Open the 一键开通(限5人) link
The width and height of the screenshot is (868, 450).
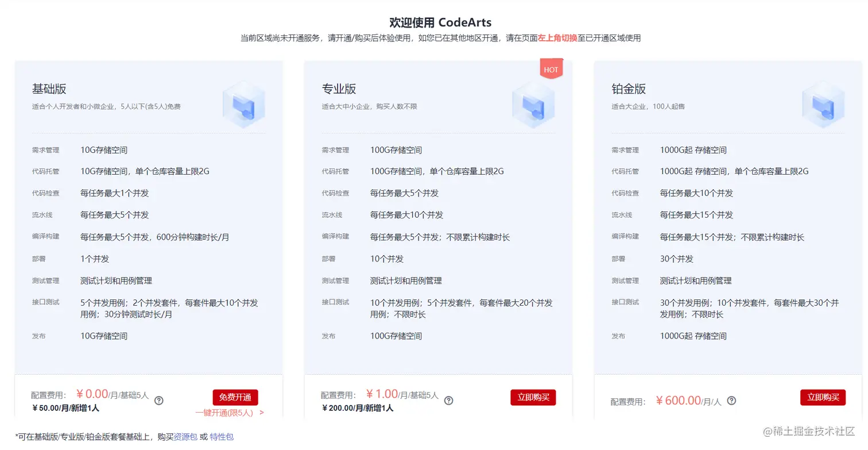pyautogui.click(x=230, y=413)
